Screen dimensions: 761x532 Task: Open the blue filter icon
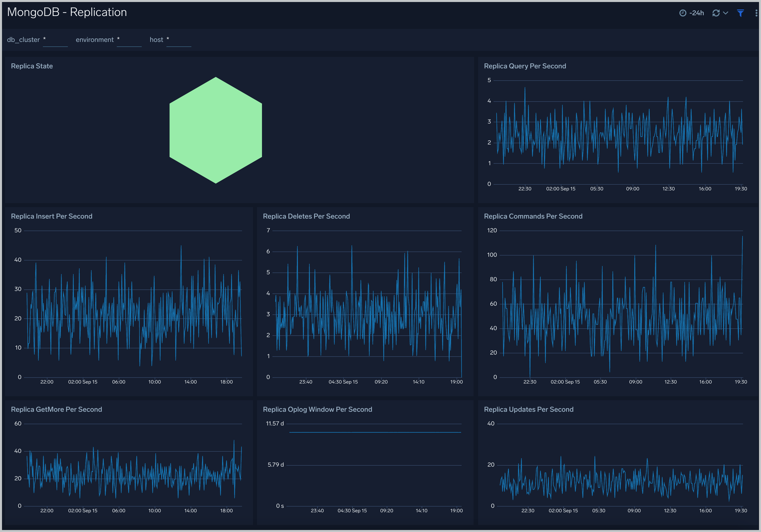pyautogui.click(x=741, y=13)
